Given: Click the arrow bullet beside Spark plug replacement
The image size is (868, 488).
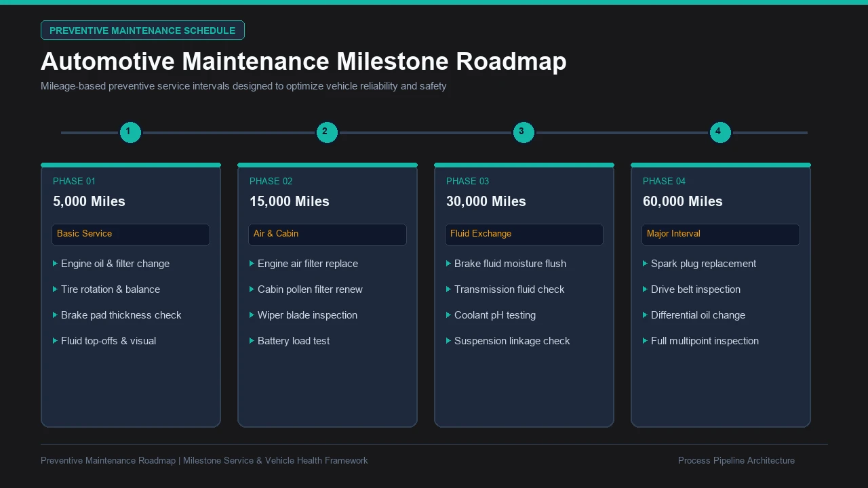Looking at the screenshot, I should click(645, 264).
